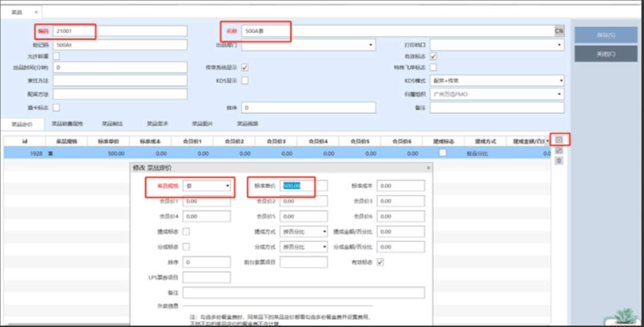Toggle the 允许称重 checkbox

[x=56, y=56]
